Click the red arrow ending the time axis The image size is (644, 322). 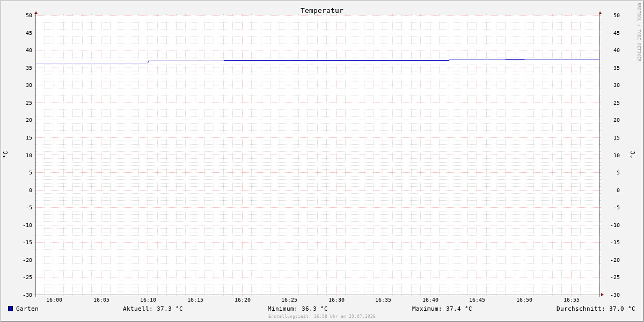tap(602, 295)
